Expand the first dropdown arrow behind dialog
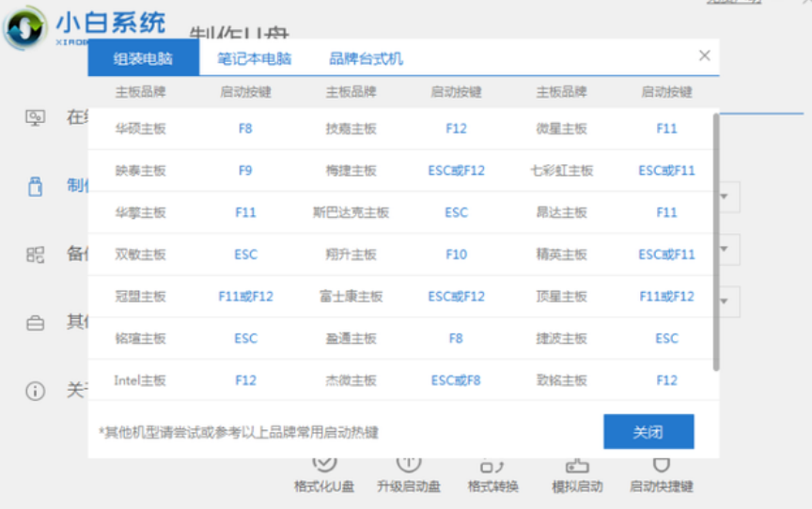 725,196
